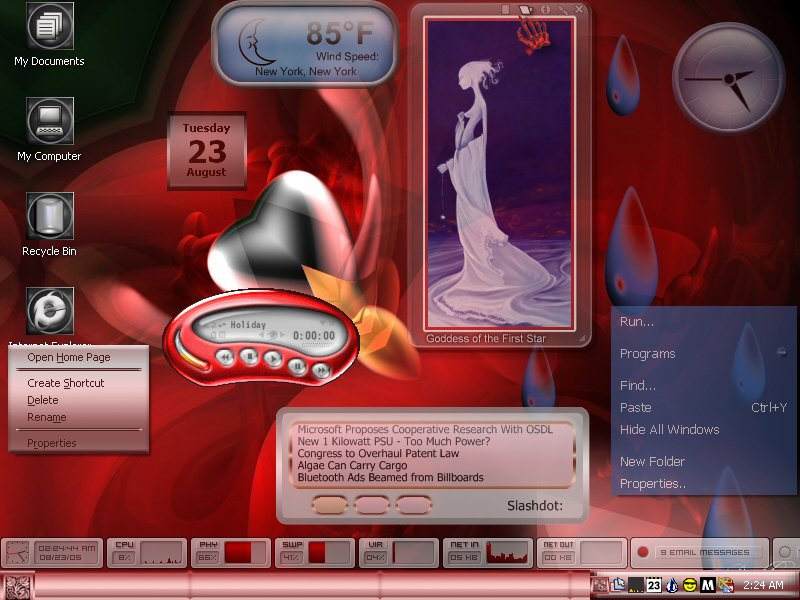The image size is (800, 600).
Task: Click the moon weather icon
Action: [255, 41]
